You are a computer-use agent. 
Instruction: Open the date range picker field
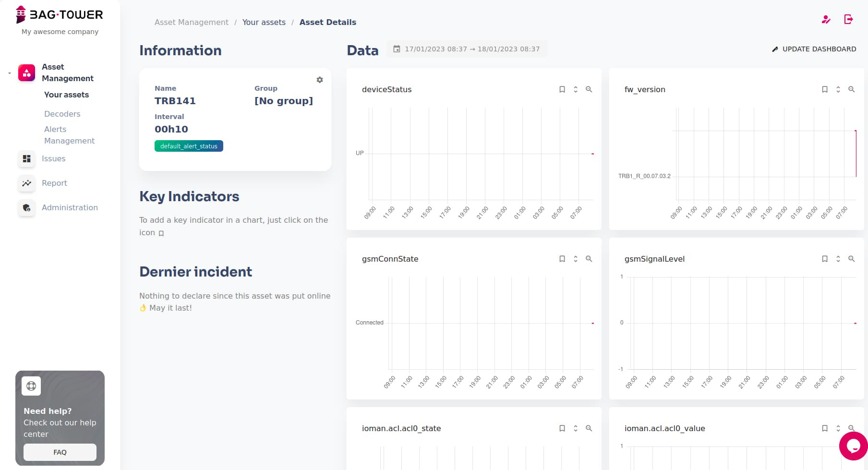pyautogui.click(x=467, y=49)
